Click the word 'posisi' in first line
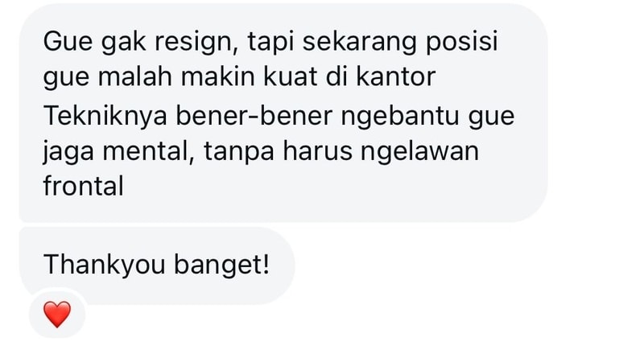The height and width of the screenshot is (350, 644). [462, 43]
